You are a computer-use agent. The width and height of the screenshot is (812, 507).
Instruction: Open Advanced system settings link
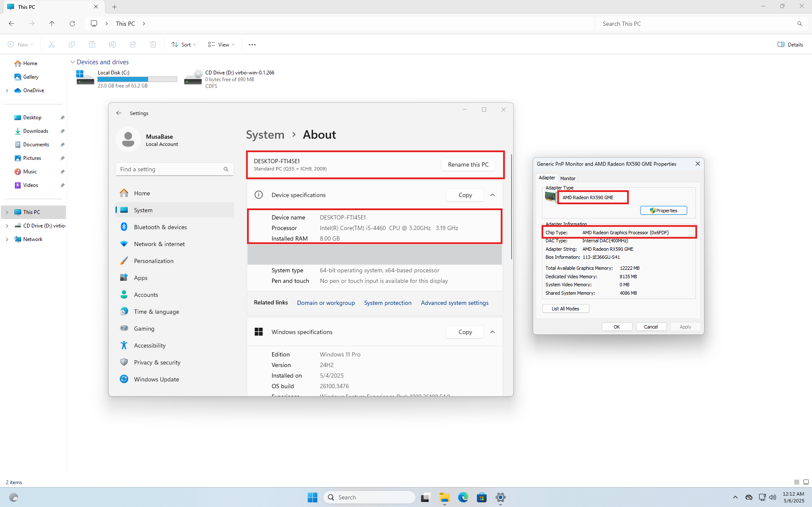click(x=455, y=303)
